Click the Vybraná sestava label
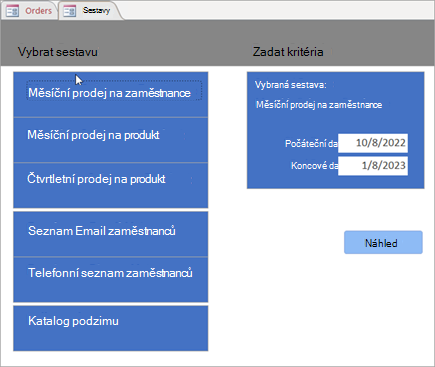This screenshot has width=435, height=367. 291,85
